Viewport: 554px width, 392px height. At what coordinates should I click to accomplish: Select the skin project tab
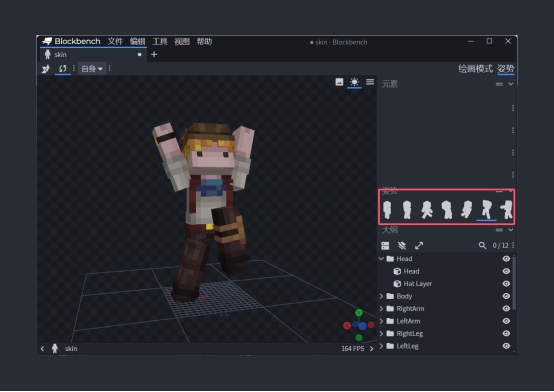tap(93, 54)
